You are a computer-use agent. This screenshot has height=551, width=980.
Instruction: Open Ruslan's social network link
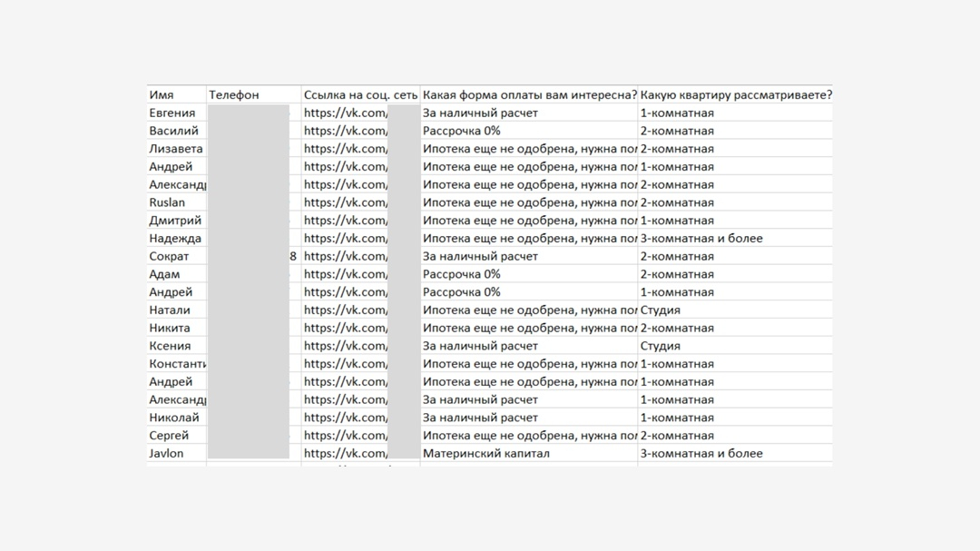coord(346,202)
